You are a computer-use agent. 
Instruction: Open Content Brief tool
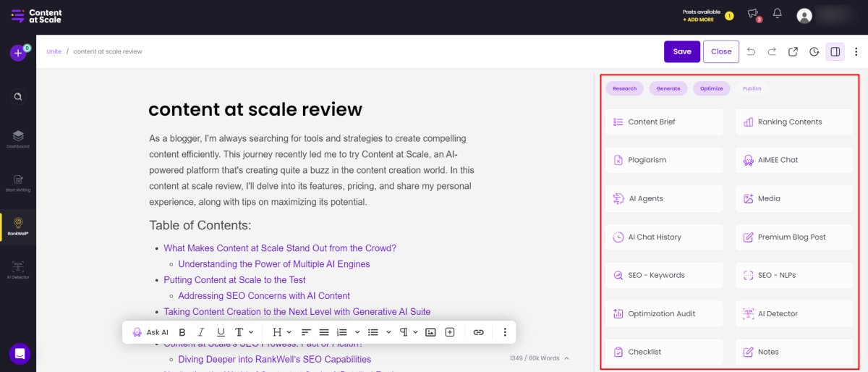tap(664, 122)
